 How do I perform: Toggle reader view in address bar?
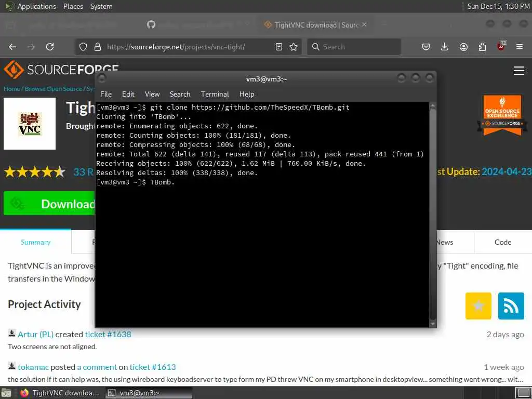click(x=279, y=47)
